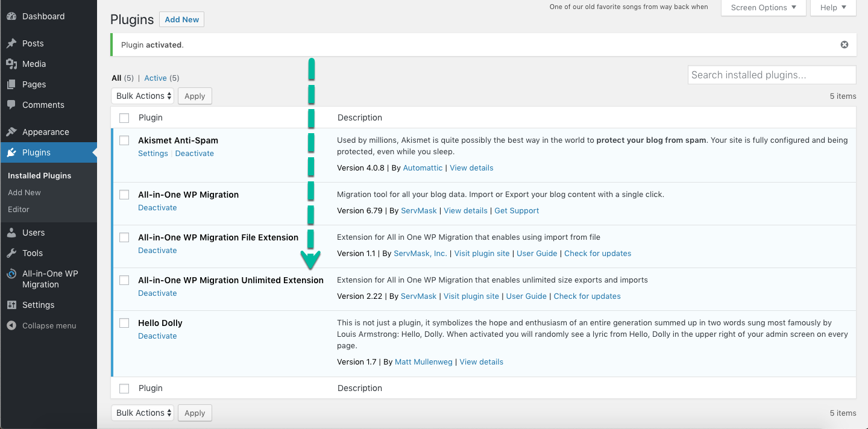The image size is (868, 429).
Task: Open the Automattic author link
Action: click(x=423, y=168)
